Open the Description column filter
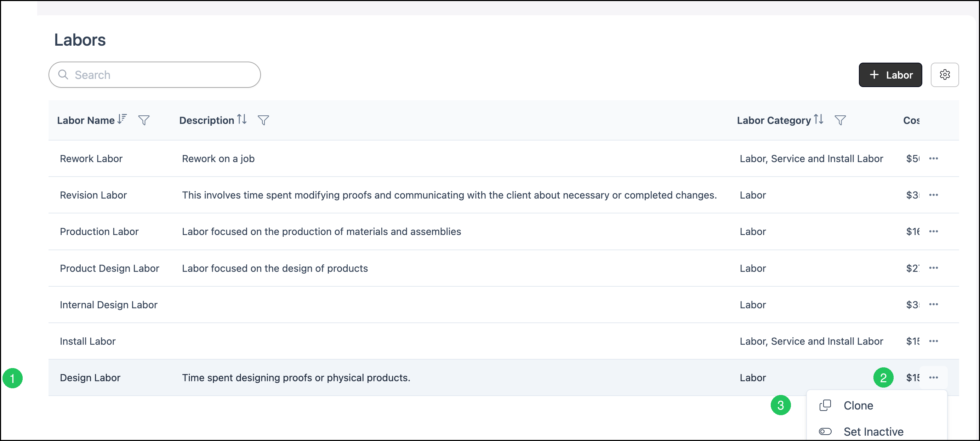Viewport: 980px width, 441px height. click(x=263, y=120)
